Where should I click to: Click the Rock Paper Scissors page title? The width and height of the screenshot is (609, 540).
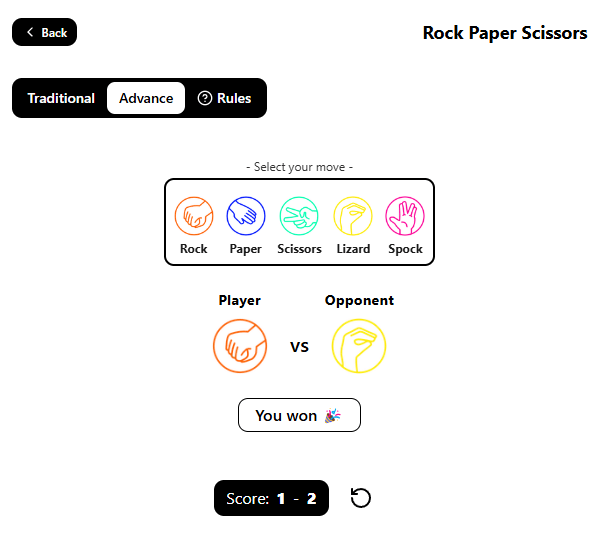coord(505,33)
